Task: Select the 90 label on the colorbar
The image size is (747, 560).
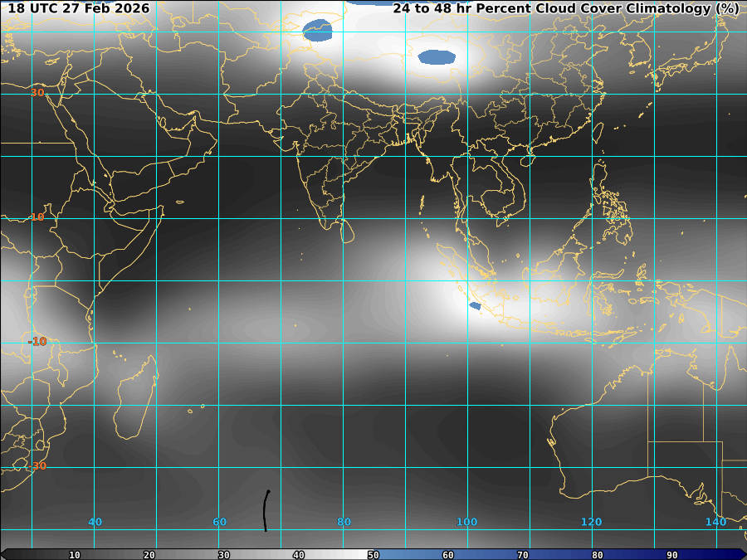Action: click(x=672, y=554)
